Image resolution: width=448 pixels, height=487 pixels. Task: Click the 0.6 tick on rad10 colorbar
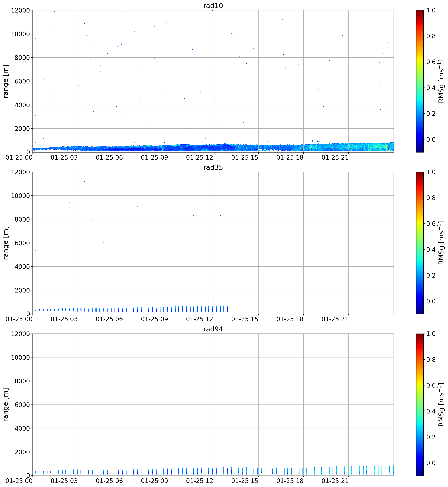431,62
